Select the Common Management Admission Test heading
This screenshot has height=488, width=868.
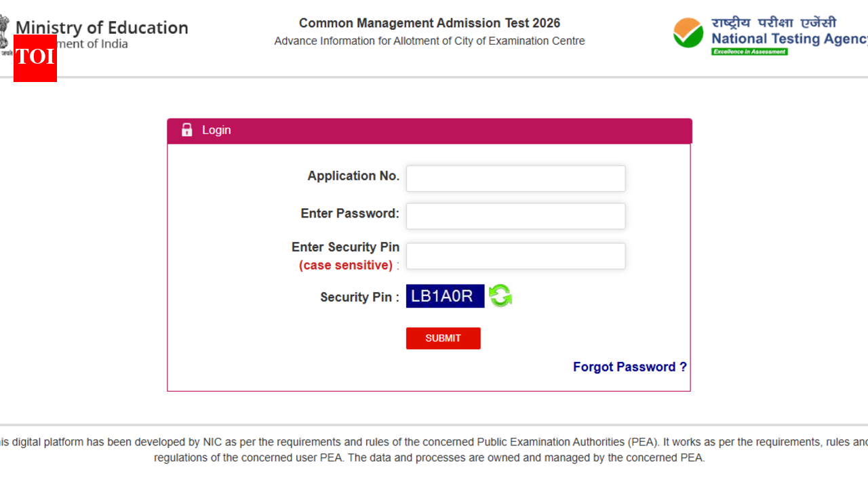tap(429, 22)
